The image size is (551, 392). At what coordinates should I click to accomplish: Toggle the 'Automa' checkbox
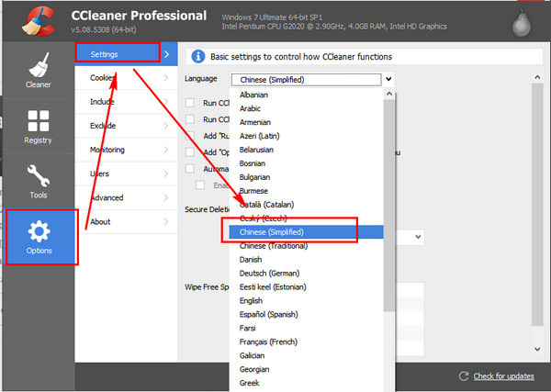tap(190, 168)
